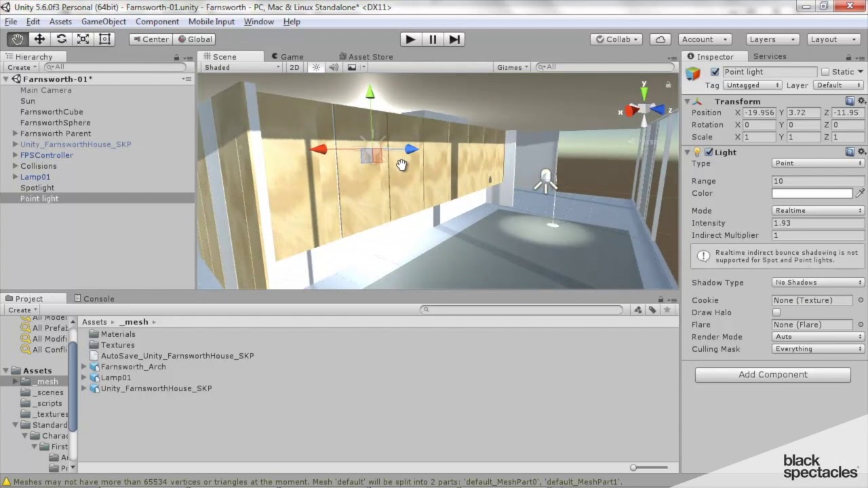Open the Culling Mask dropdown

(818, 349)
